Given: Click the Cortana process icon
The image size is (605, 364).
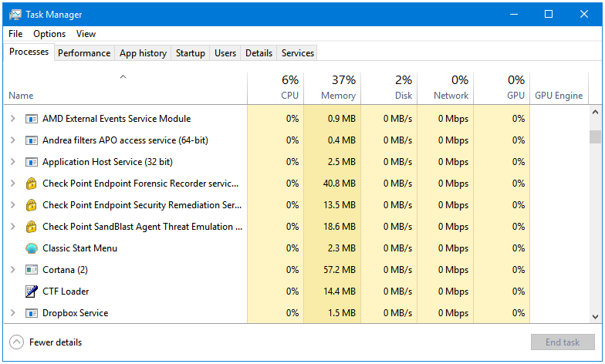Looking at the screenshot, I should coord(31,270).
